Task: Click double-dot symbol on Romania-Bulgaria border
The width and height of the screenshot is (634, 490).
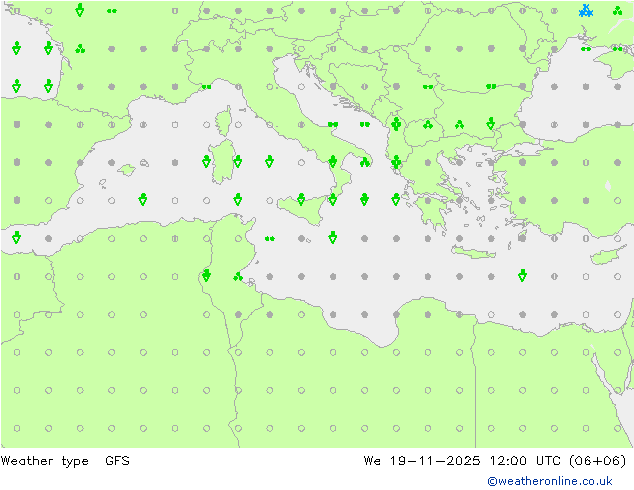Action: point(491,87)
